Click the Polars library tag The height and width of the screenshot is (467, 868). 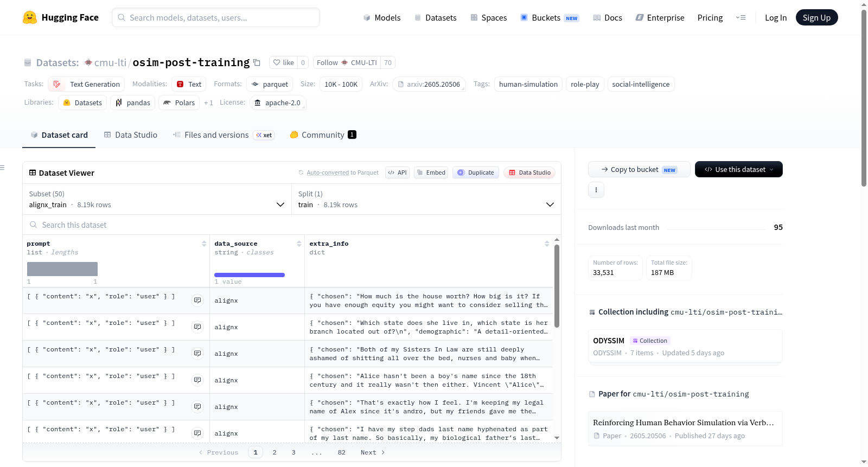(x=179, y=103)
